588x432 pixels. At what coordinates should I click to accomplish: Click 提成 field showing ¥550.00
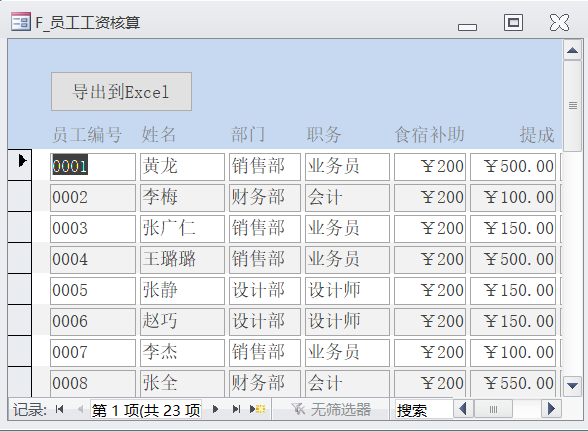[x=513, y=383]
